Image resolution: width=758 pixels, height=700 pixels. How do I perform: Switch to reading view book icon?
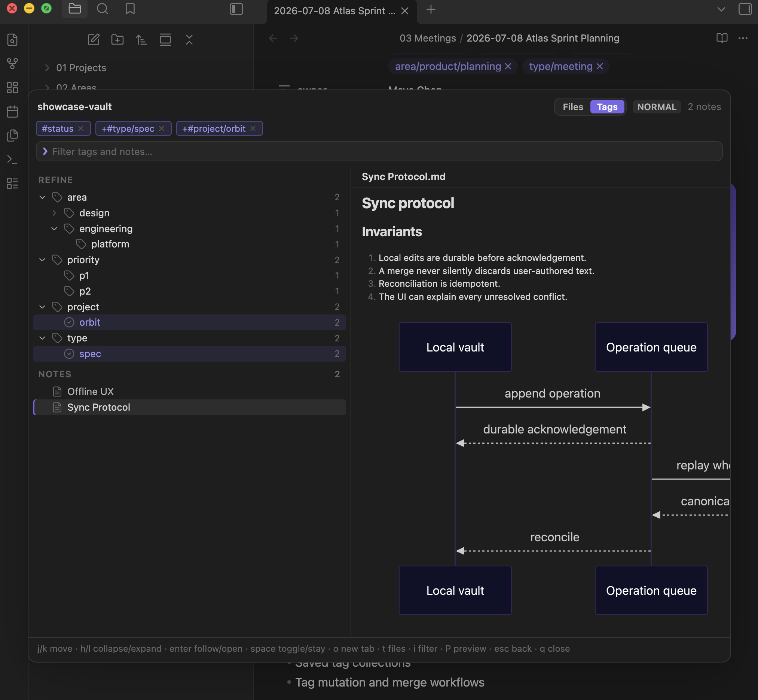[722, 38]
